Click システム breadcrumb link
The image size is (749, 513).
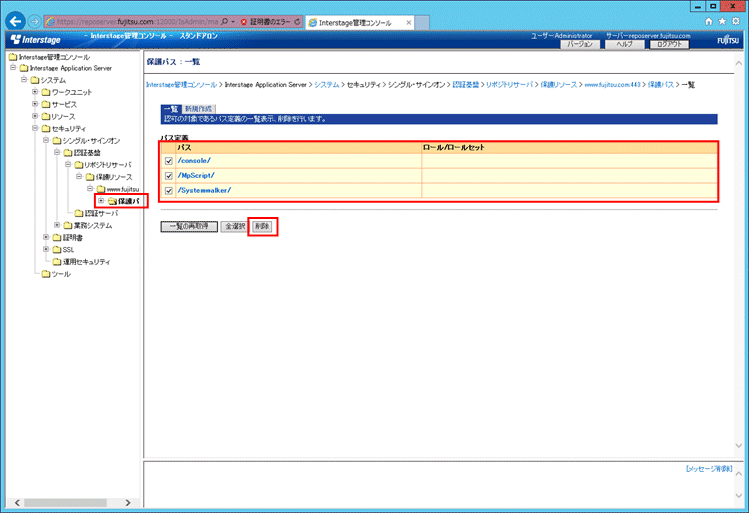click(326, 85)
